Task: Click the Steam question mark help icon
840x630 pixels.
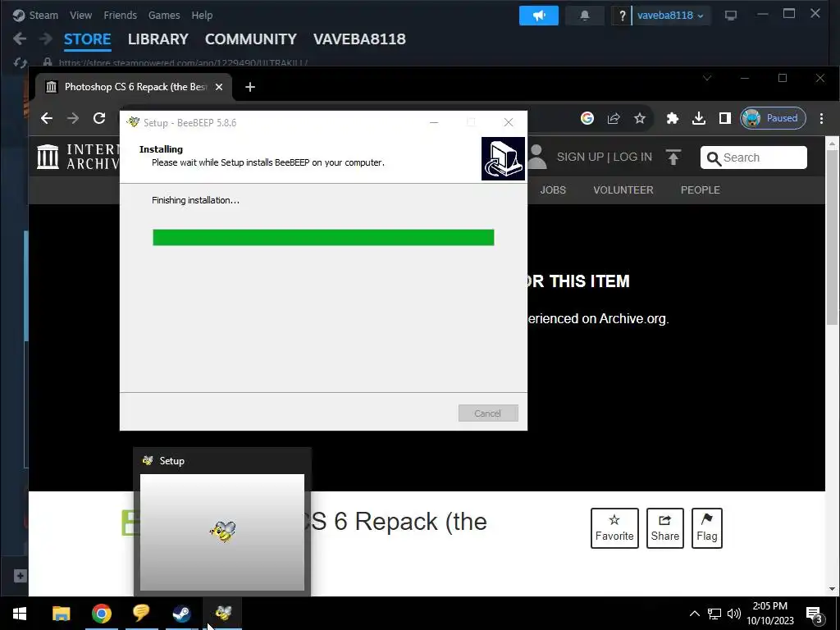Action: [x=622, y=16]
